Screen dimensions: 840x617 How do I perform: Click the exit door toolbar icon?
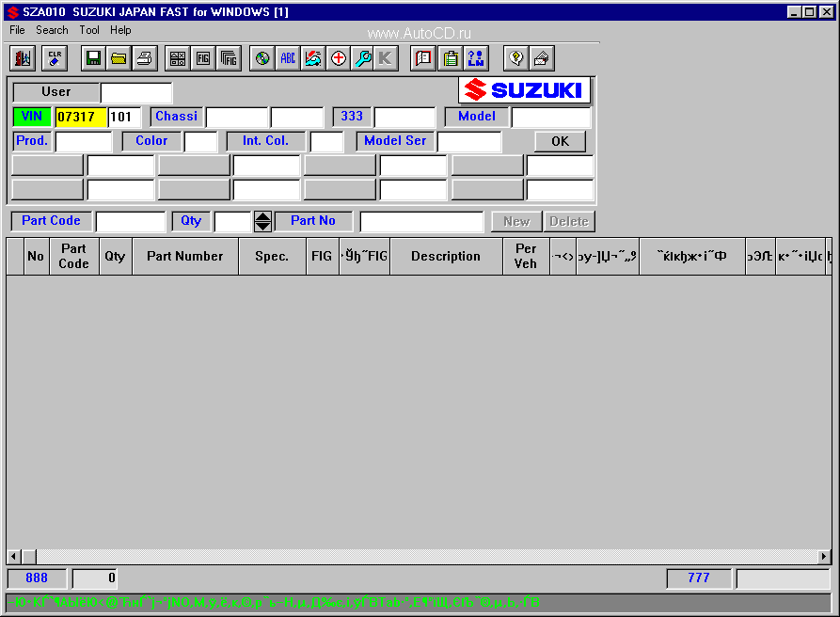point(23,58)
